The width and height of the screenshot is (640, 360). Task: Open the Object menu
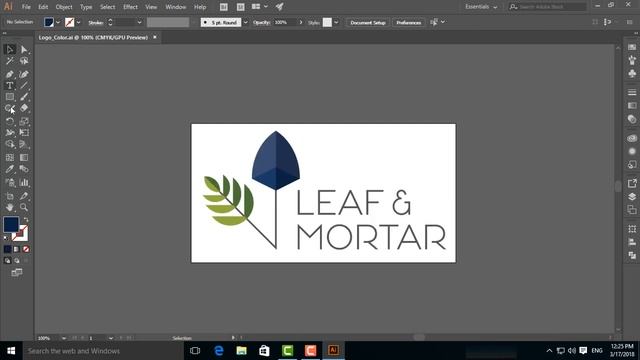(64, 7)
